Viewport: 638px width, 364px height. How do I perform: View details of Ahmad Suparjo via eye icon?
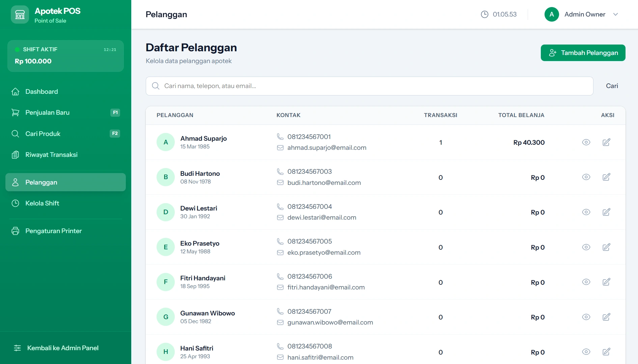(x=586, y=142)
